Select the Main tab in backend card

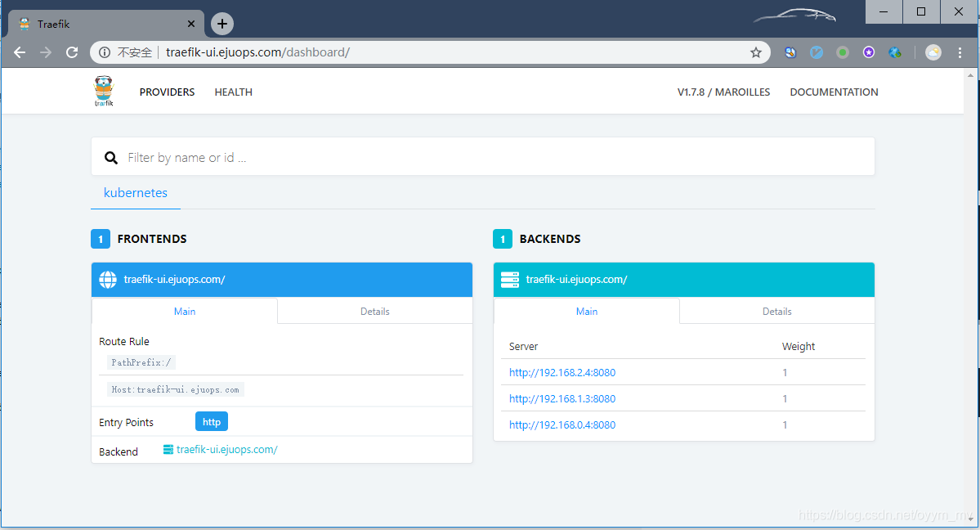point(586,311)
